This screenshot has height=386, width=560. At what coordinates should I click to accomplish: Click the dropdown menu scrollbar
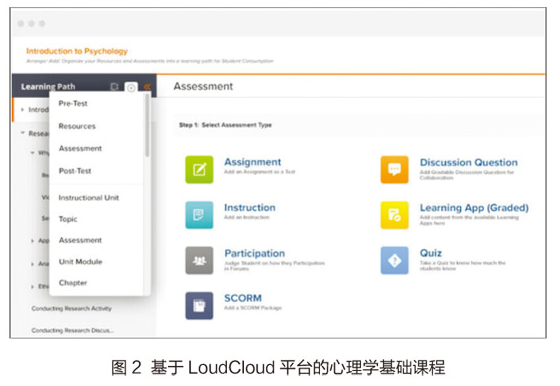pyautogui.click(x=147, y=125)
